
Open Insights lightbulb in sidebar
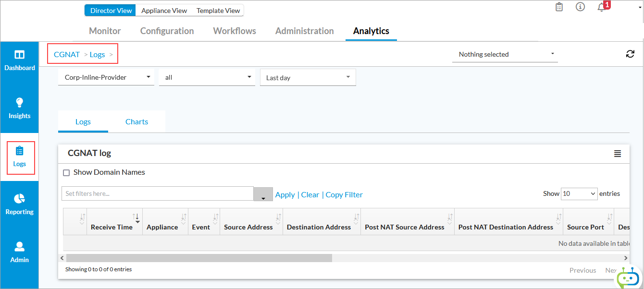click(x=19, y=103)
